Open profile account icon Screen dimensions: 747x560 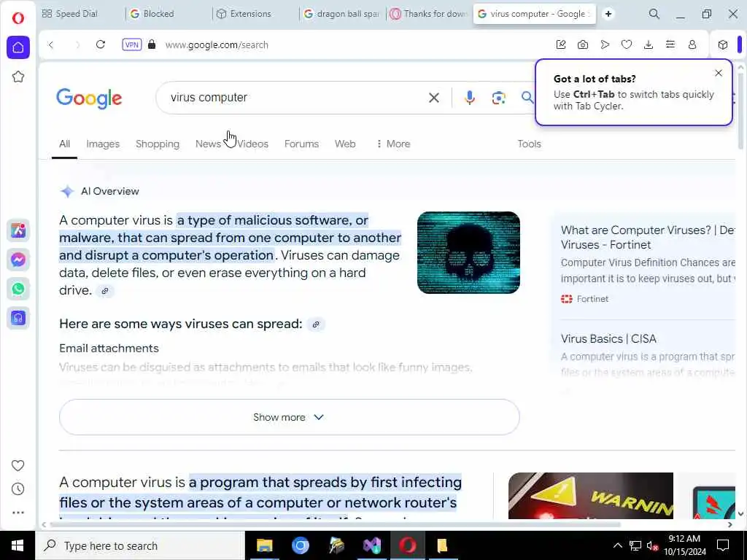(692, 44)
